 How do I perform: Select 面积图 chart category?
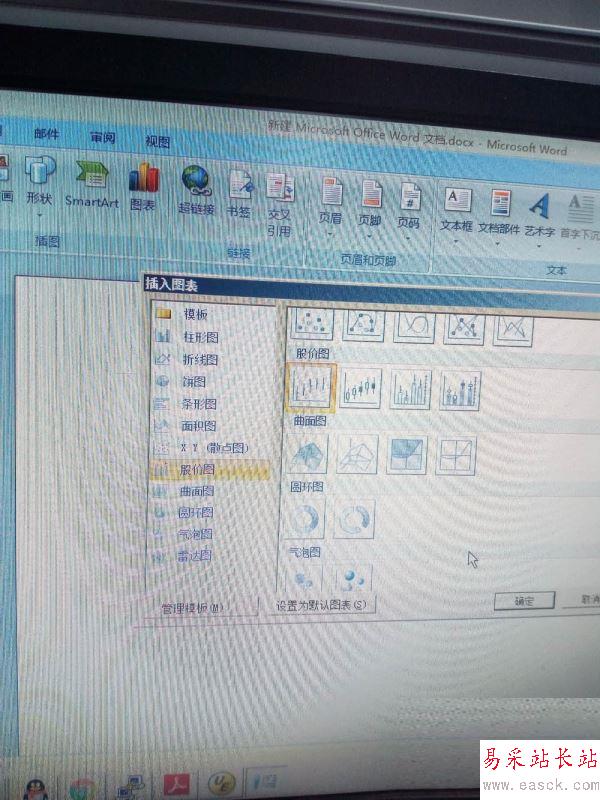212,426
